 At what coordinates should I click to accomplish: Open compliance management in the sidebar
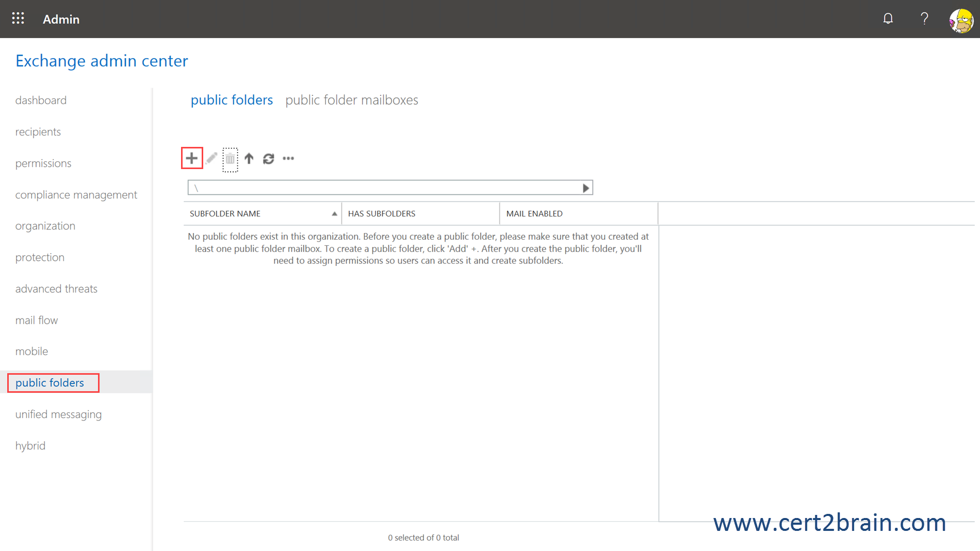click(76, 195)
